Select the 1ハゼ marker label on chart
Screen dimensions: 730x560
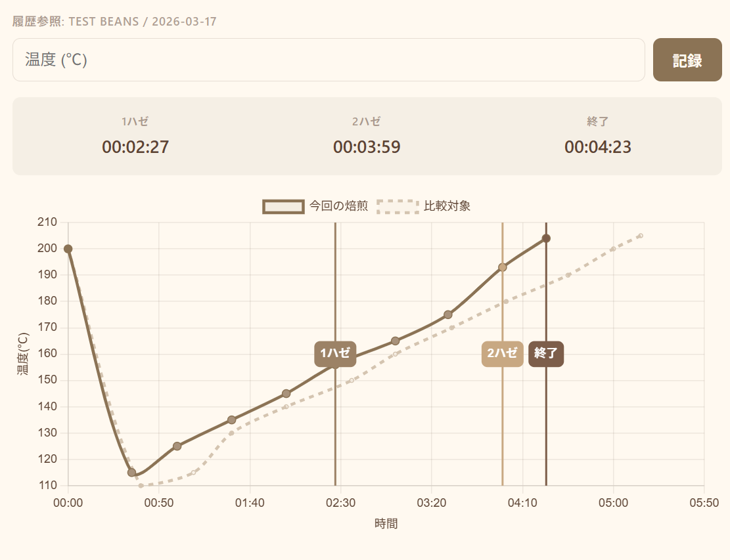(335, 353)
